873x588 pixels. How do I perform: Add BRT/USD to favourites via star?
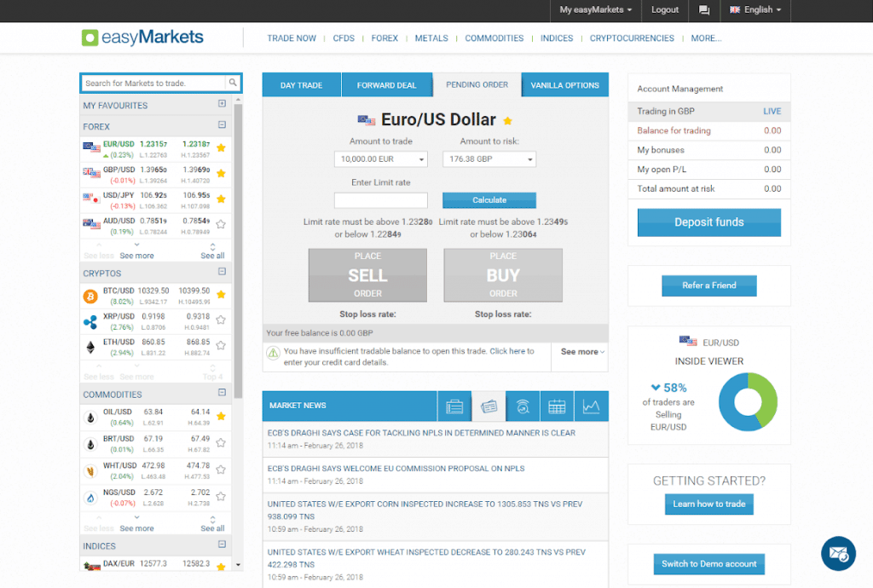tap(221, 443)
